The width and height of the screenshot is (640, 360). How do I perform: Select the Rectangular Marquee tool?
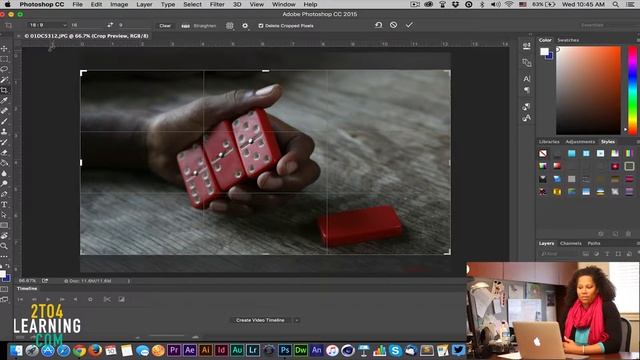pos(4,59)
